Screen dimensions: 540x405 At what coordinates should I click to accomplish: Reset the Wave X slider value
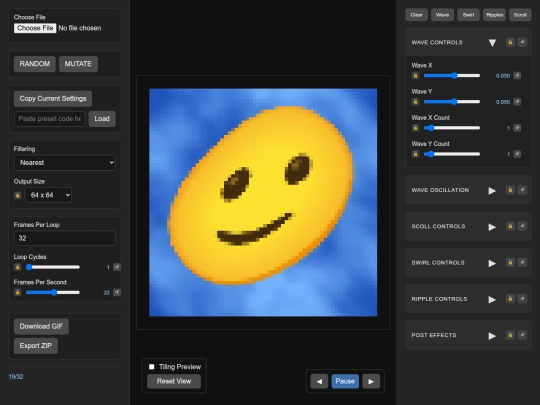517,76
